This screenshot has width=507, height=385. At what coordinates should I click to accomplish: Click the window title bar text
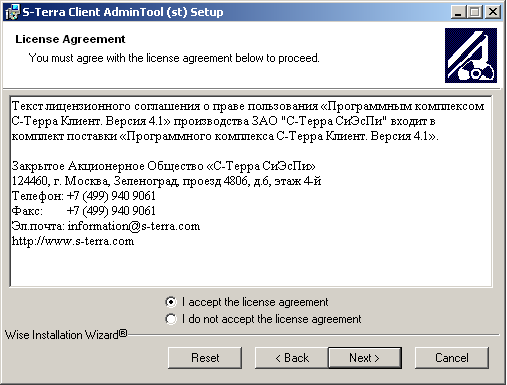[x=123, y=12]
